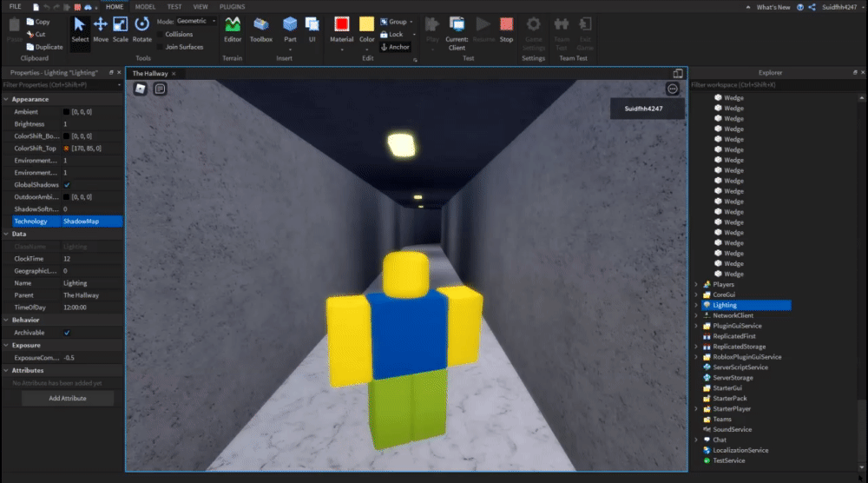Expand the StarterPlayer node
Viewport: 868px width, 483px height.
click(696, 409)
